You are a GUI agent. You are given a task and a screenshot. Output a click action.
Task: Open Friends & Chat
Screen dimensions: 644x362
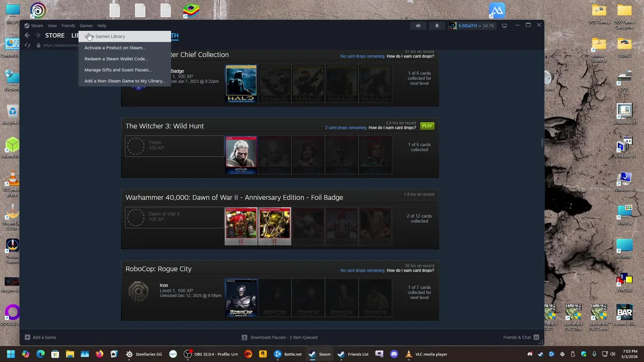pyautogui.click(x=521, y=337)
